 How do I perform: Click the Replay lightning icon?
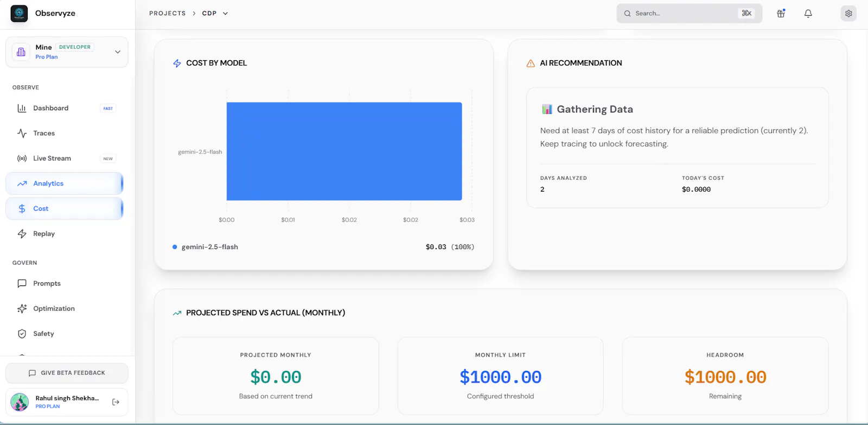point(22,233)
